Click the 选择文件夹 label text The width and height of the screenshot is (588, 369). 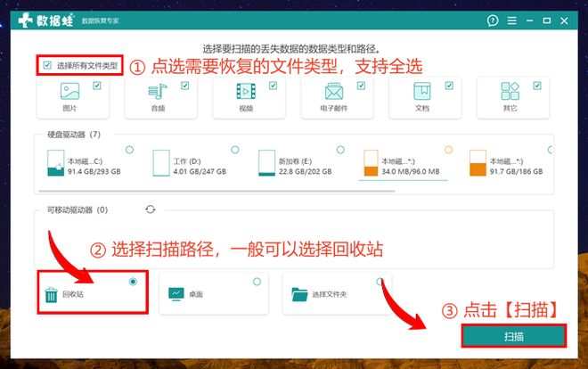(x=330, y=294)
